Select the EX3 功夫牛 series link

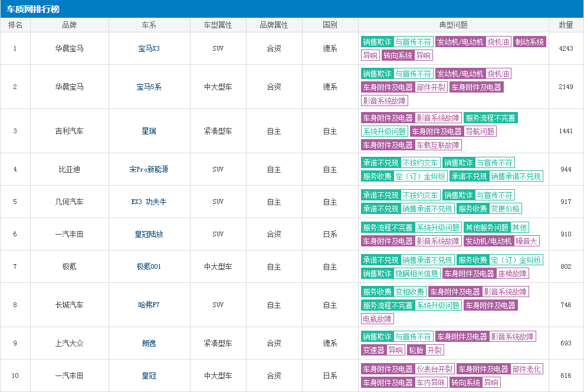tap(149, 202)
